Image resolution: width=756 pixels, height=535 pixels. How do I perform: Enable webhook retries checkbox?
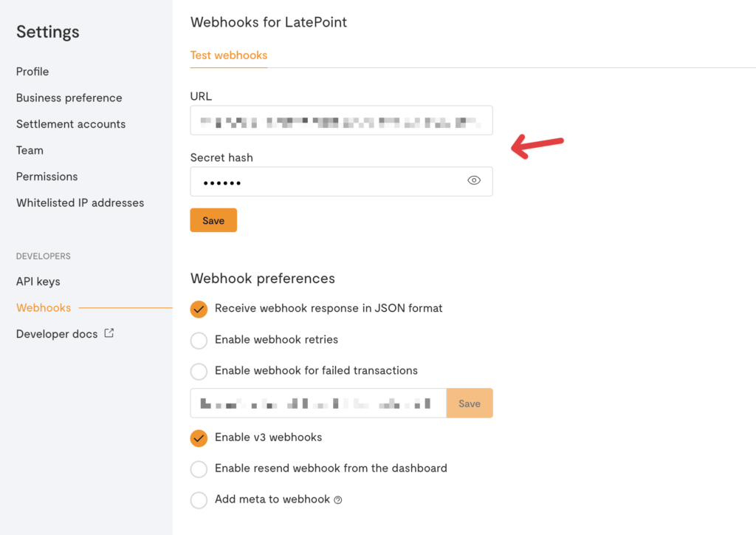point(199,341)
